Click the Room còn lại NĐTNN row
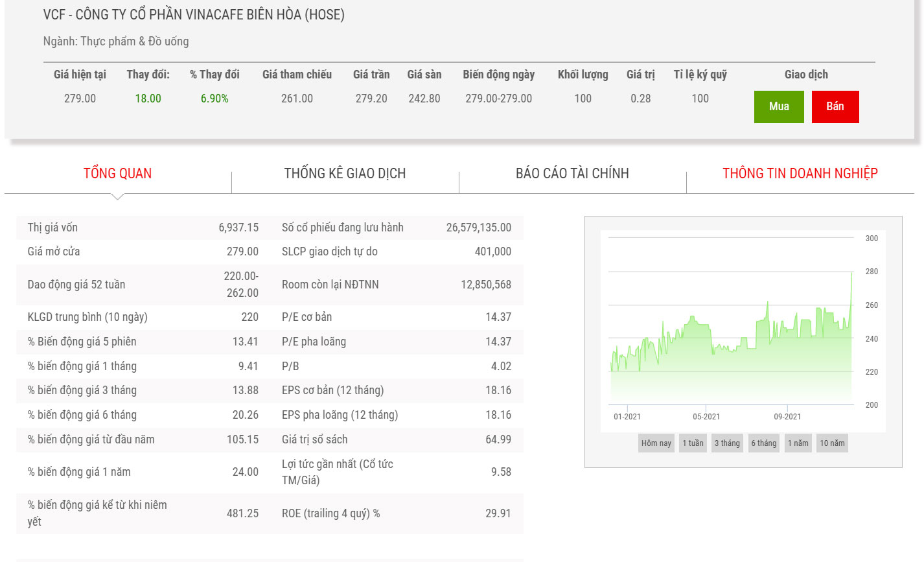 pyautogui.click(x=397, y=285)
